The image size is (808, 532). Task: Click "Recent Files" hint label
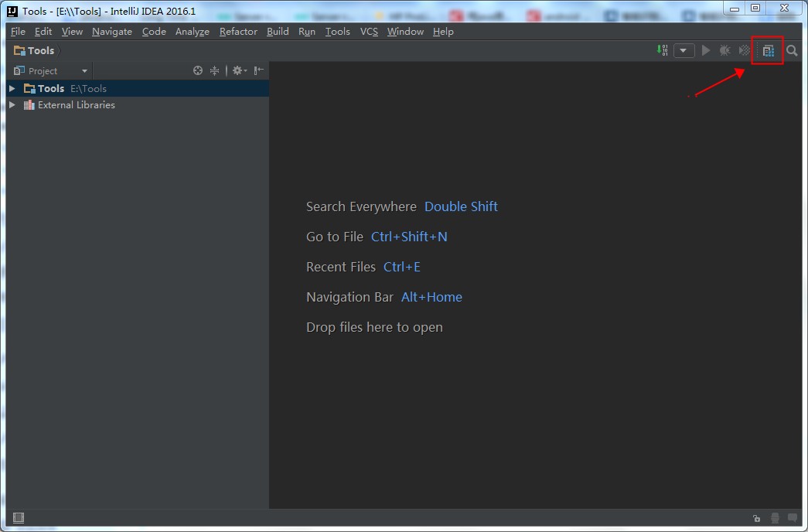[341, 267]
